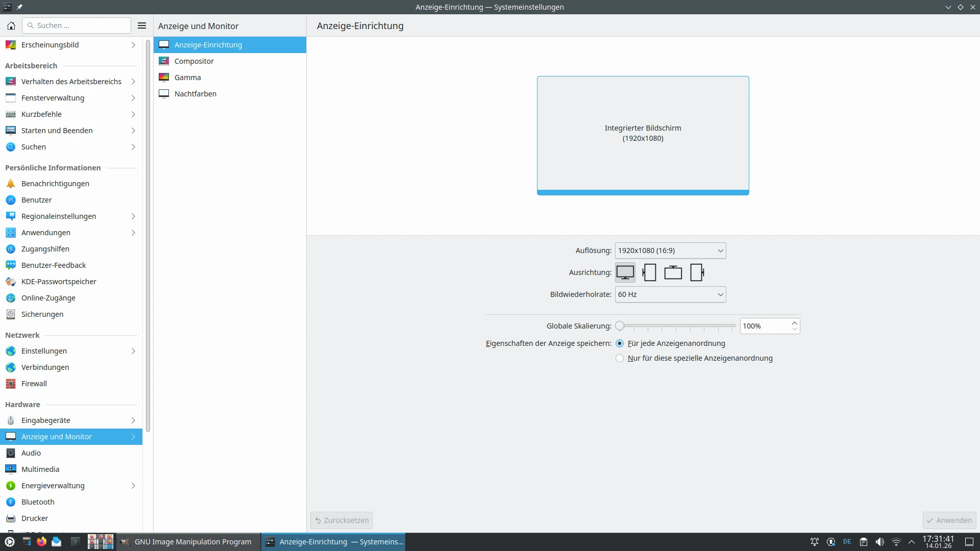980x551 pixels.
Task: Open the volume icon in the system tray
Action: coord(880,542)
